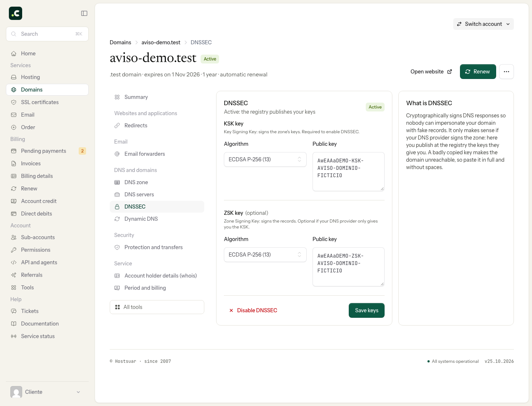Image resolution: width=532 pixels, height=406 pixels.
Task: Collapse the sidebar panel toggle icon
Action: pos(84,13)
